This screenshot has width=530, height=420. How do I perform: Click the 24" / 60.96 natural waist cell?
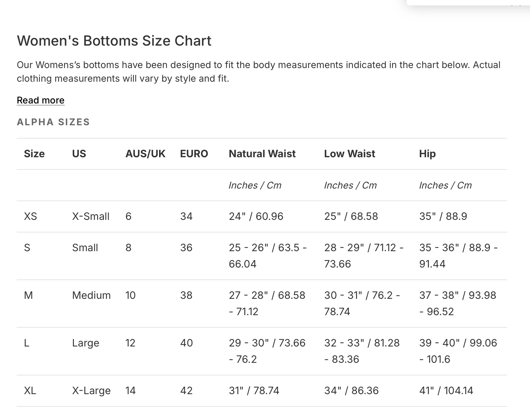(x=256, y=216)
